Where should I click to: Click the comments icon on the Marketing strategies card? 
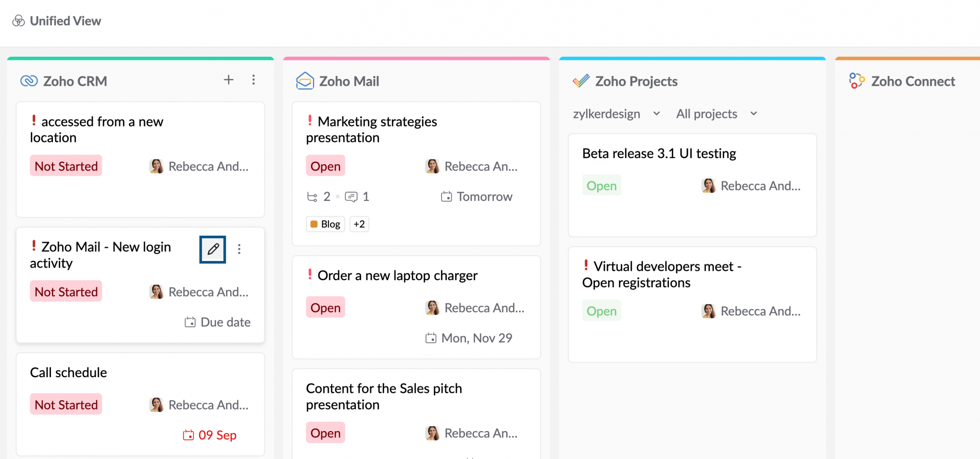351,197
